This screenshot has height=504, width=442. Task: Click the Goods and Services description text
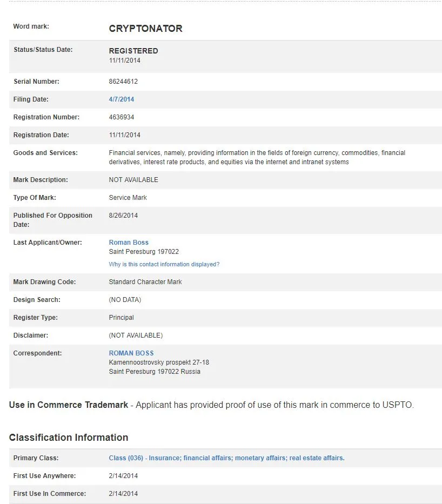[257, 157]
